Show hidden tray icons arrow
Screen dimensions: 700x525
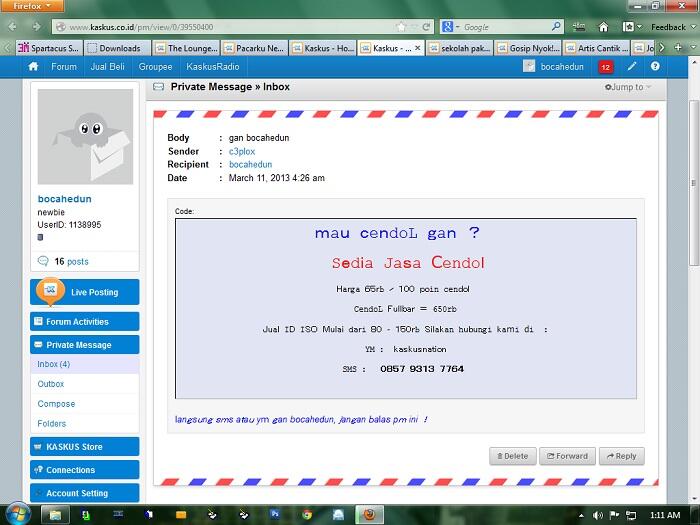coord(581,515)
